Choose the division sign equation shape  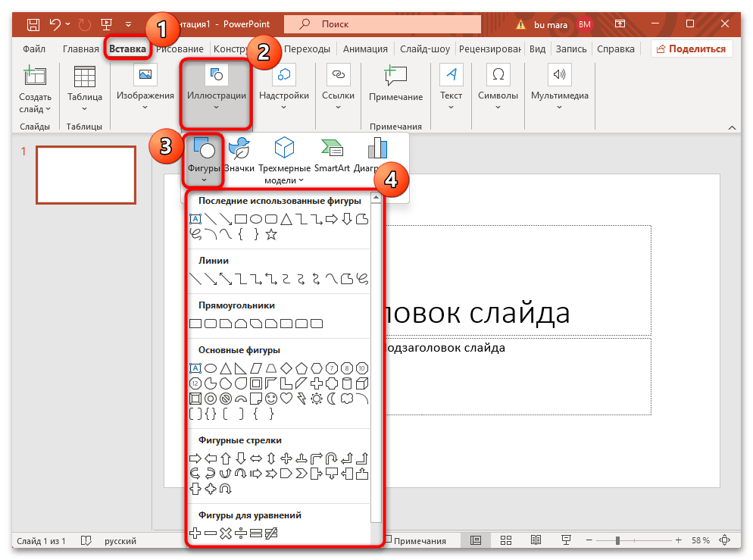pyautogui.click(x=241, y=533)
